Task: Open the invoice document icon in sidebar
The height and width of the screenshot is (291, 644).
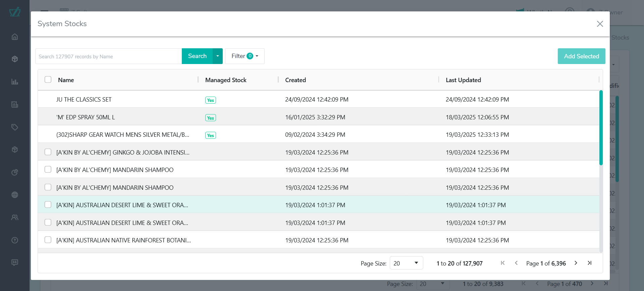Action: [x=14, y=104]
